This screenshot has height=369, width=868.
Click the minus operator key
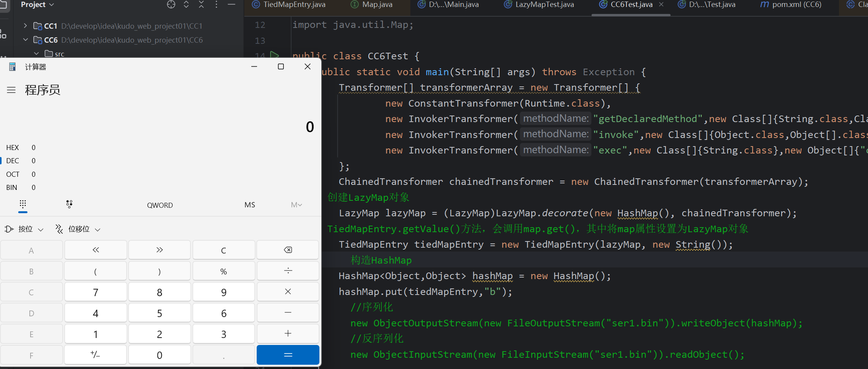coord(288,313)
